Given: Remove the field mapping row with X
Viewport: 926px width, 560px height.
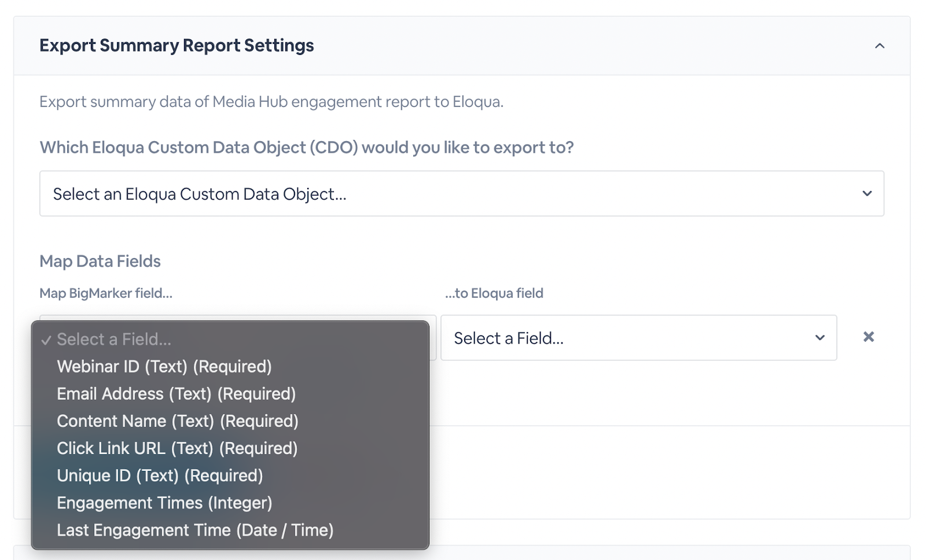Looking at the screenshot, I should pos(868,337).
